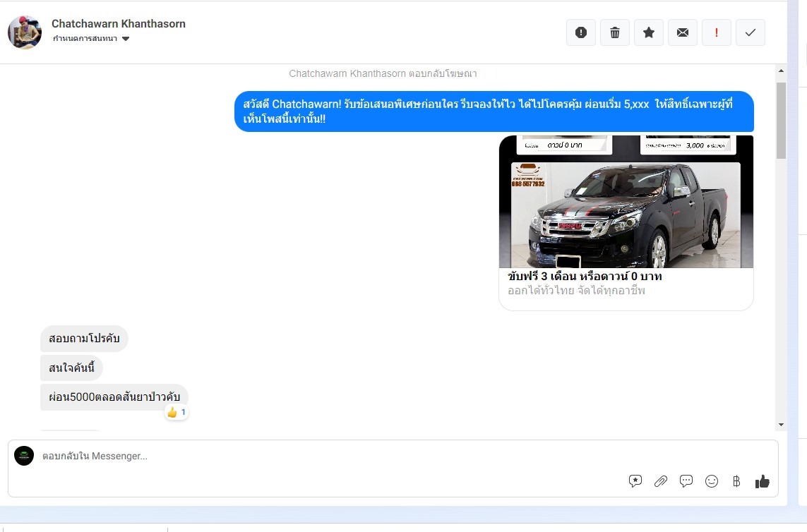The width and height of the screenshot is (807, 532).
Task: Click the Chatchawarn Khanthasorn name heading
Action: click(x=119, y=24)
